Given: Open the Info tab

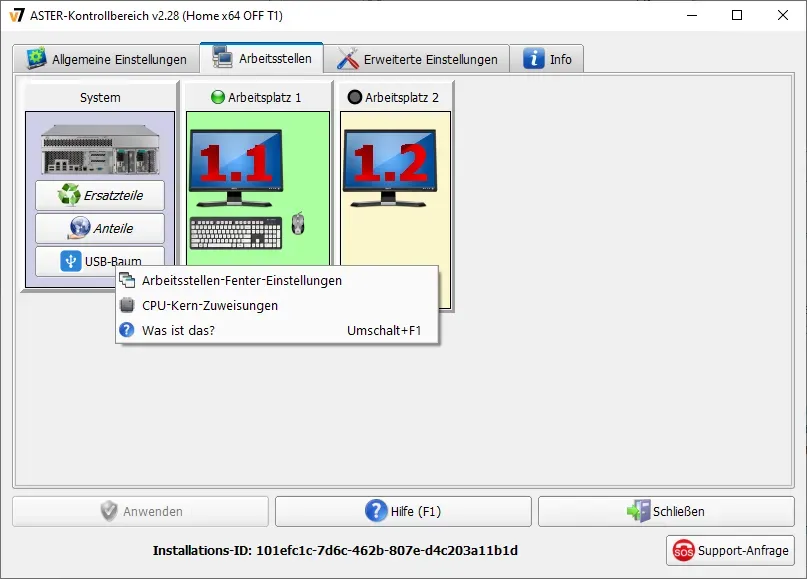Looking at the screenshot, I should [x=548, y=59].
